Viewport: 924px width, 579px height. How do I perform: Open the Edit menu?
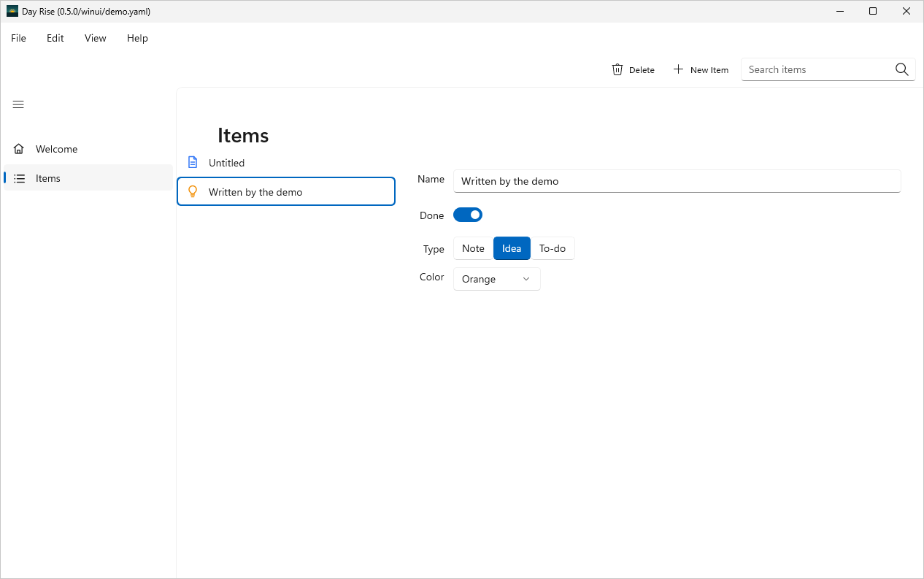55,38
